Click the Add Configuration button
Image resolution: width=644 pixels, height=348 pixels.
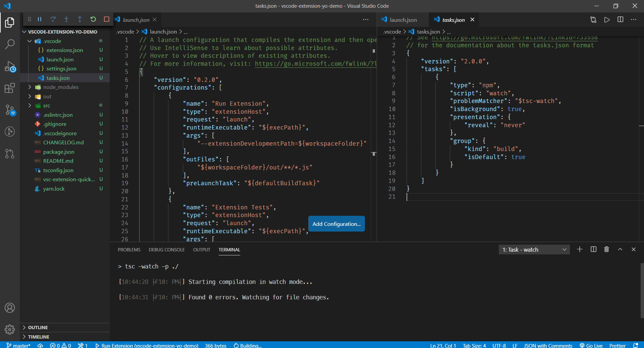pyautogui.click(x=336, y=223)
